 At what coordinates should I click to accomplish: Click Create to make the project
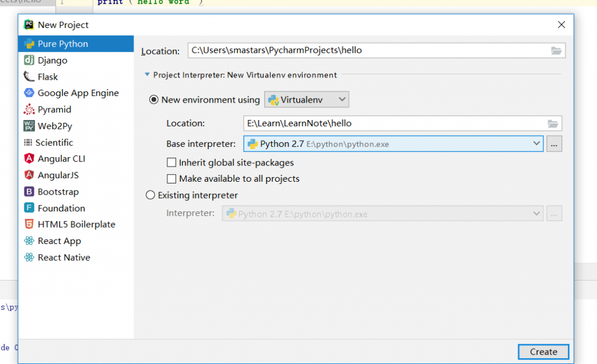(543, 352)
